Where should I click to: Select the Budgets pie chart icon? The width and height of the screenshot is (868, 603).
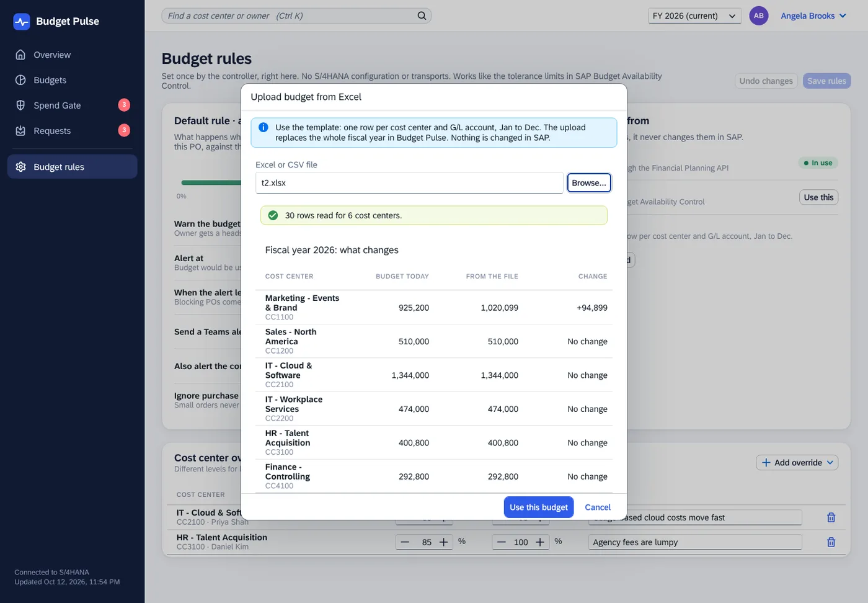(x=20, y=80)
